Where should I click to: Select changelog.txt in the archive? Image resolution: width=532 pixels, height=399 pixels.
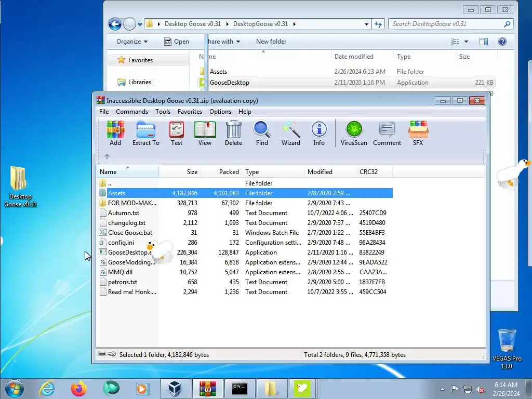point(245,222)
